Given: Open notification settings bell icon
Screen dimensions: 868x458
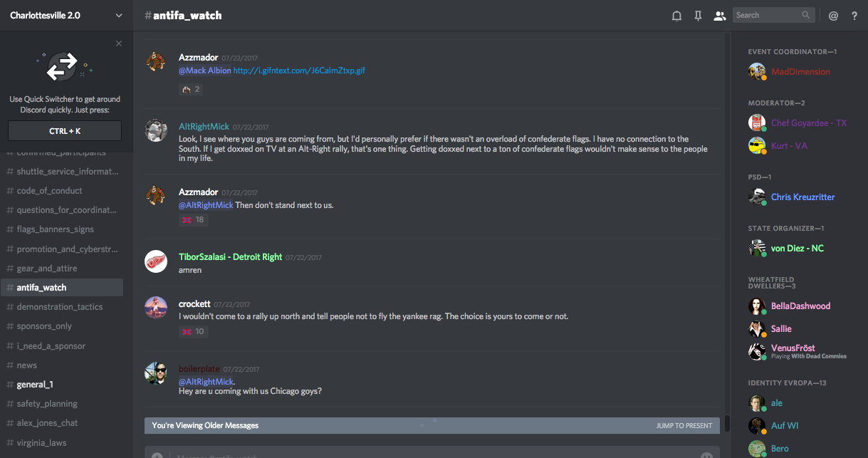Looking at the screenshot, I should pyautogui.click(x=676, y=16).
